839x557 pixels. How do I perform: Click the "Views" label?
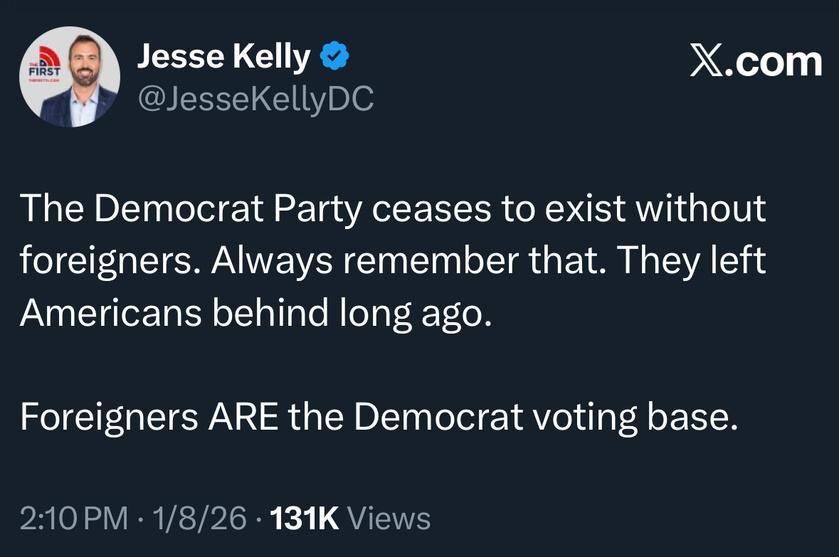pyautogui.click(x=393, y=519)
